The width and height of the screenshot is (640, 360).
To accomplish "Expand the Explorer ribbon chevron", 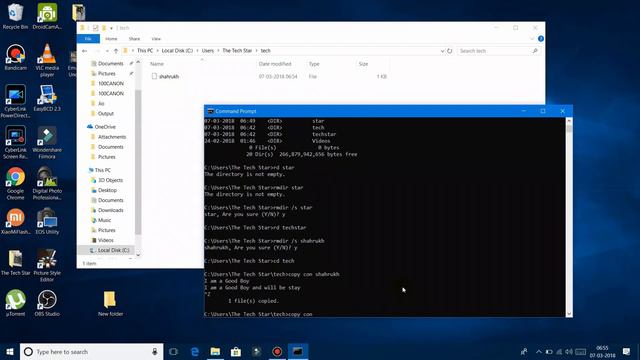I will 531,39.
